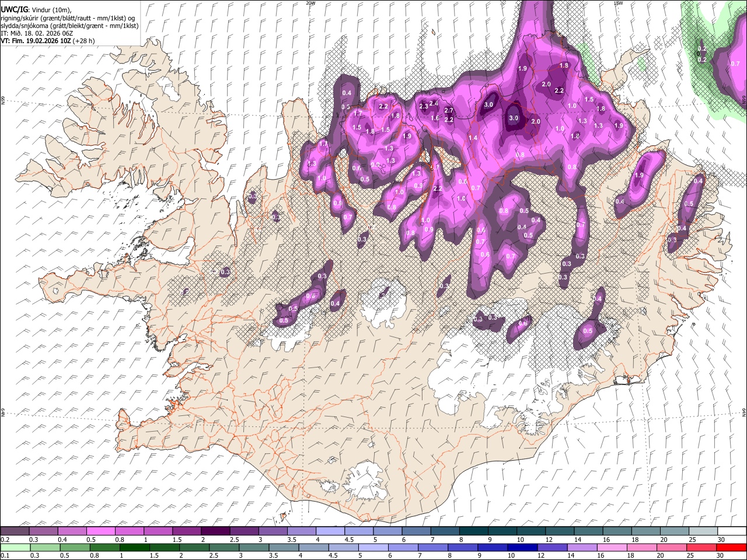Select the bright red swatch after bottom-row 30
The image size is (747, 560).
732,547
